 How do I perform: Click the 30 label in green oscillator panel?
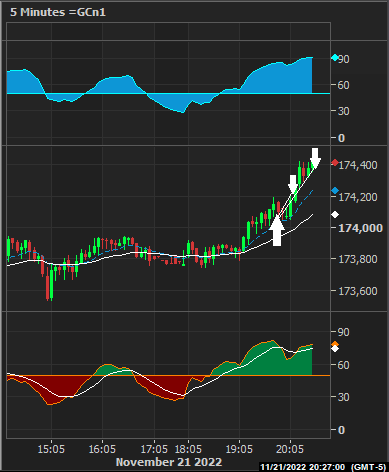coord(344,397)
